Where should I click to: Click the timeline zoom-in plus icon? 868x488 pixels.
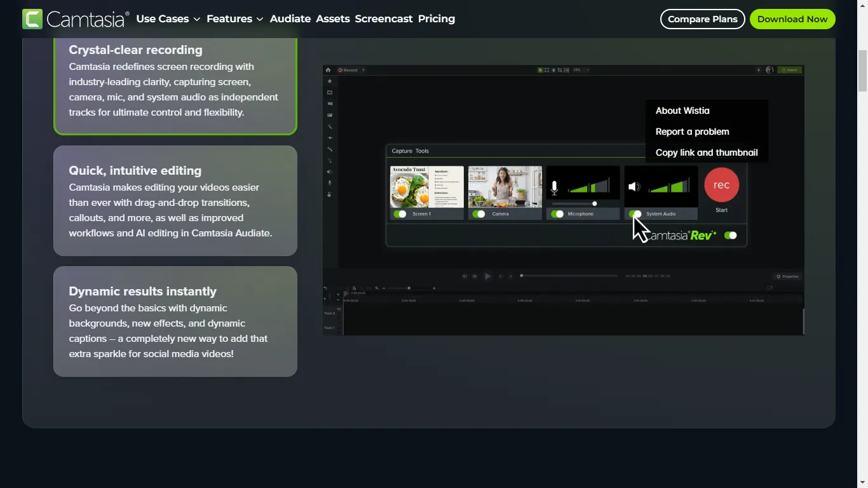[x=434, y=288]
